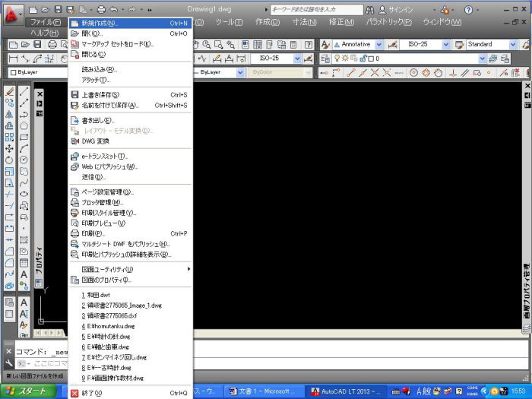Select the Spline tool

[x=24, y=183]
